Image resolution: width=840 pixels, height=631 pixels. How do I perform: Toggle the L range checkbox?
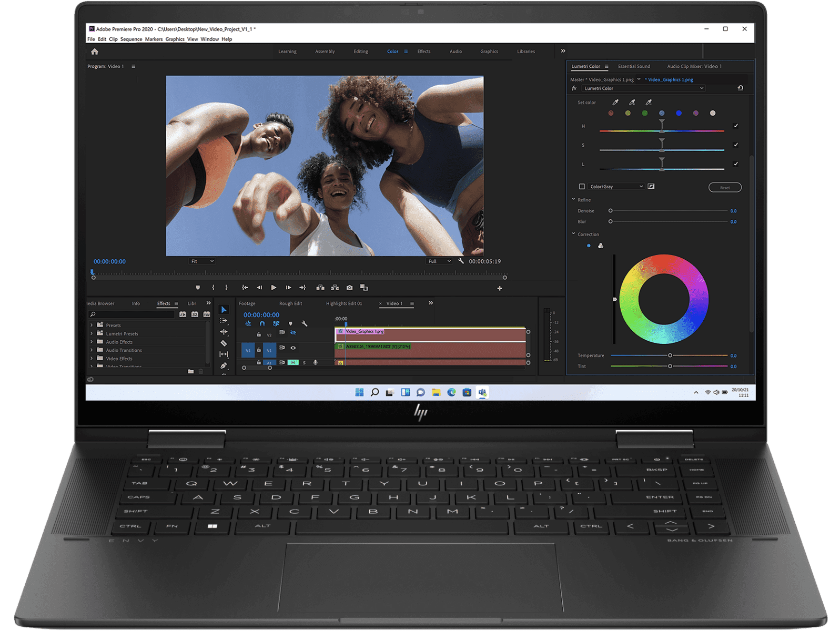[736, 164]
